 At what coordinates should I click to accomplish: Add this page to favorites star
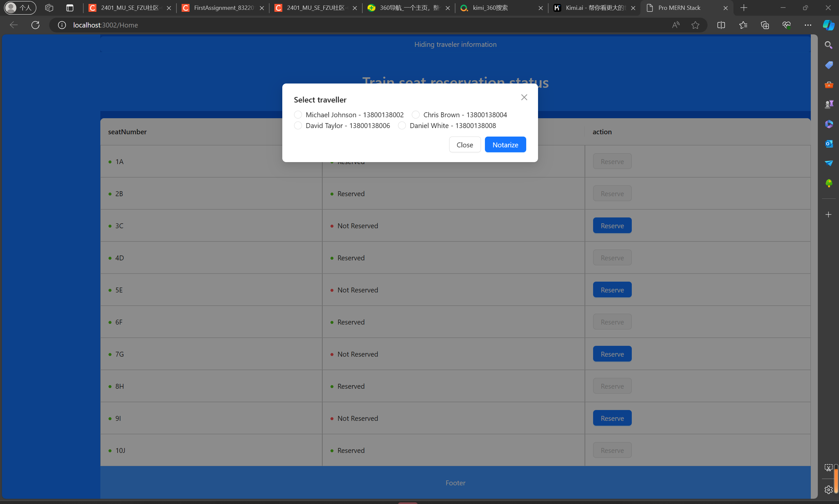click(695, 25)
